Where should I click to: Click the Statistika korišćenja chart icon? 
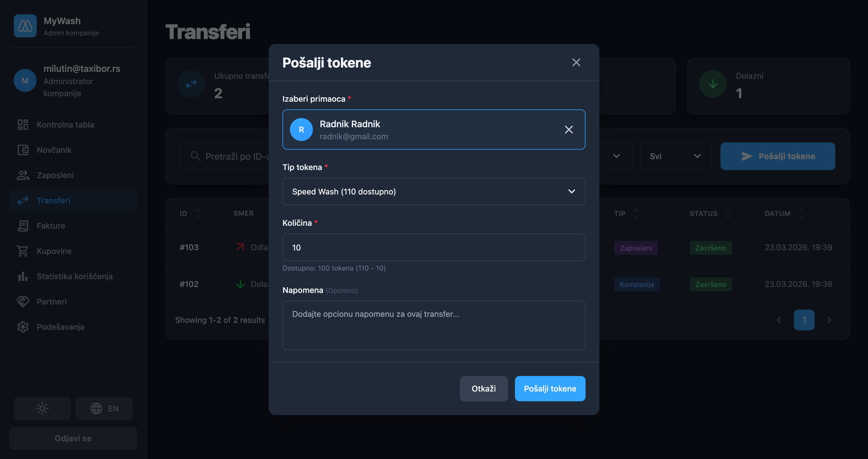pos(23,276)
